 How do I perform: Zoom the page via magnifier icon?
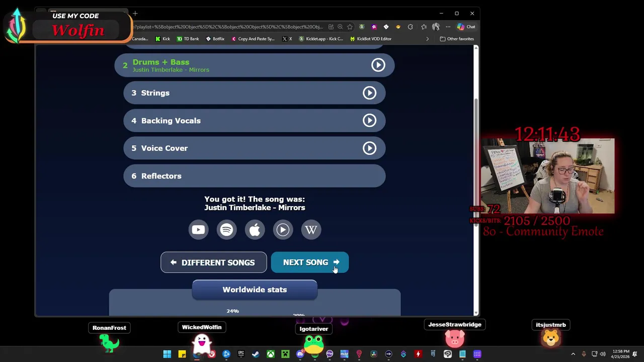[x=340, y=27]
